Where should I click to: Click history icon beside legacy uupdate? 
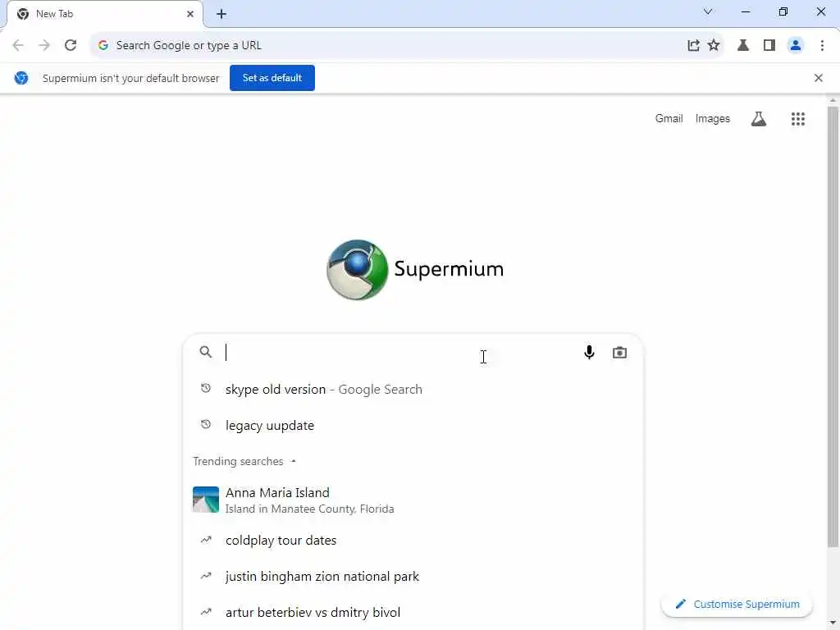pos(206,424)
